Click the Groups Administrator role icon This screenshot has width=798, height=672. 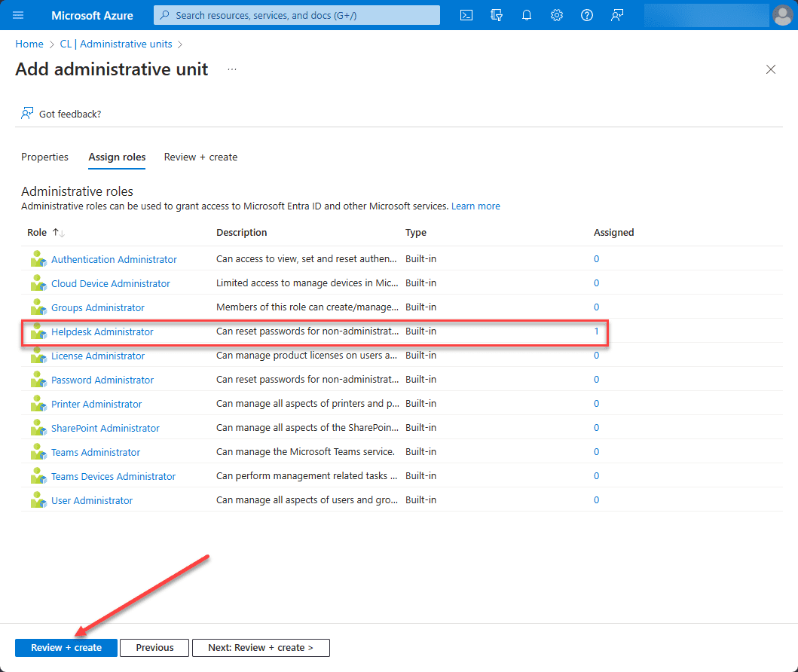(38, 307)
